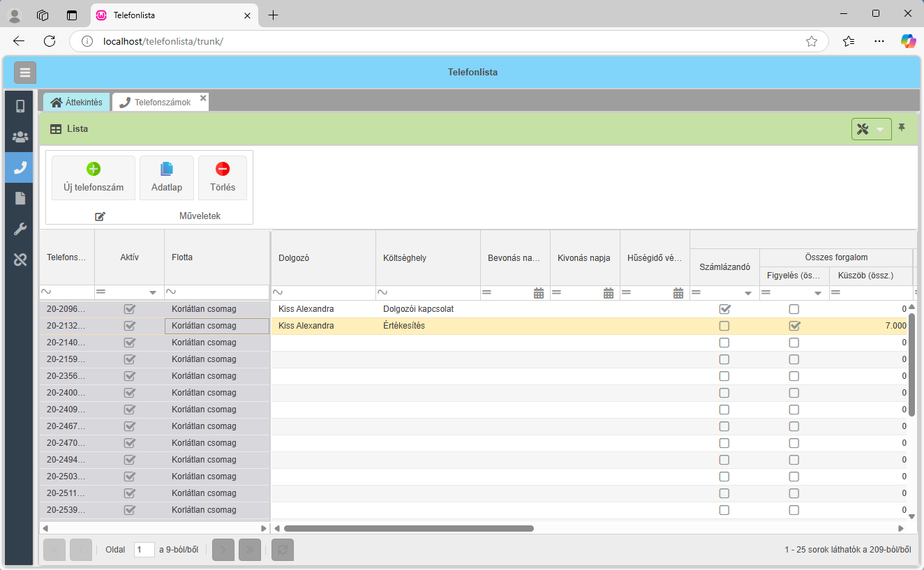This screenshot has width=924, height=570.
Task: Click the broken link sidebar icon
Action: 20,260
